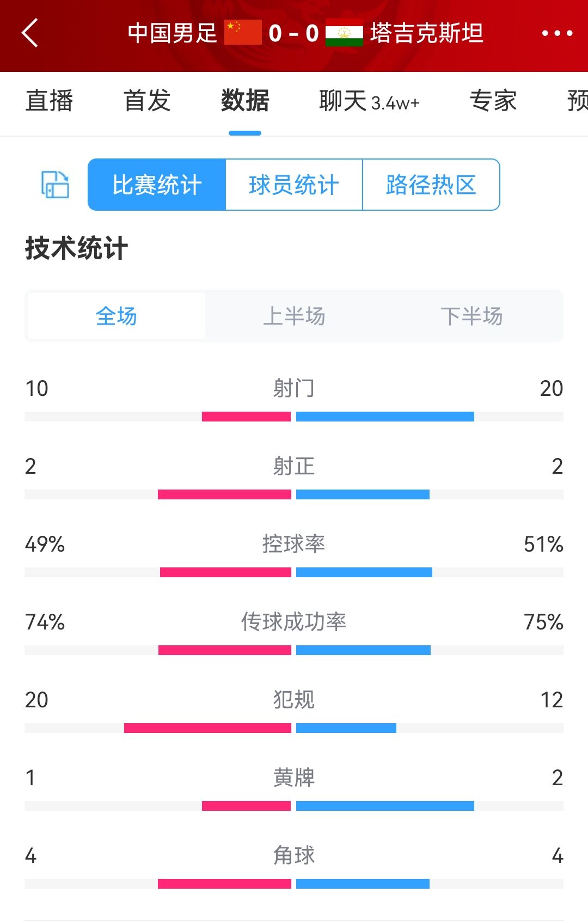The image size is (588, 923).
Task: Tap the screen rotate icon beside 比赛统计
Action: [55, 185]
